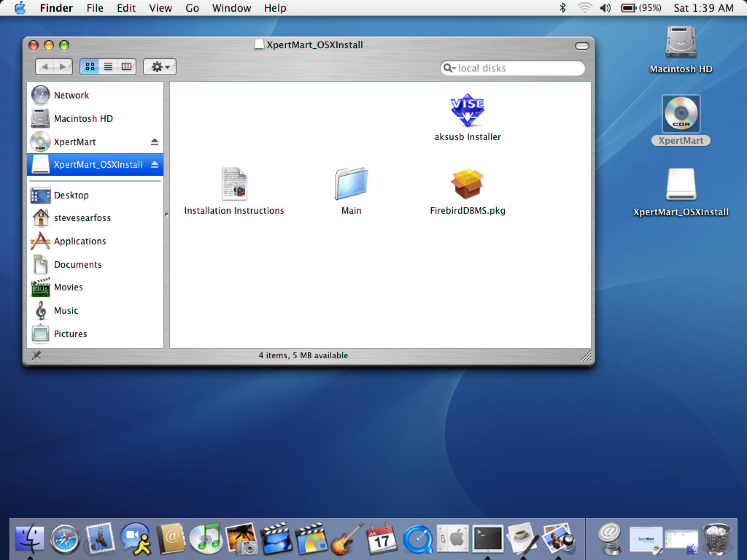Switch to column view mode
The image size is (747, 560).
point(127,67)
